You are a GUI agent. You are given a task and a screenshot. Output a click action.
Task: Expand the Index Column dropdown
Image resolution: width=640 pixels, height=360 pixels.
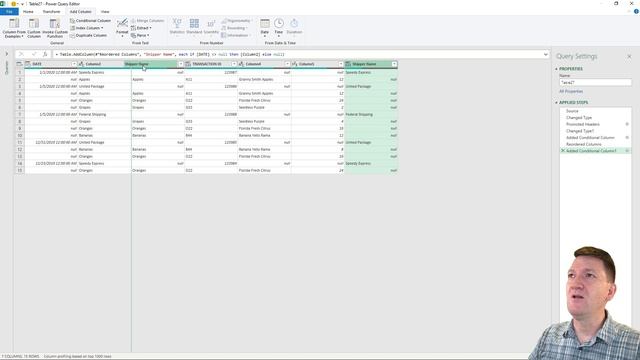[x=102, y=28]
